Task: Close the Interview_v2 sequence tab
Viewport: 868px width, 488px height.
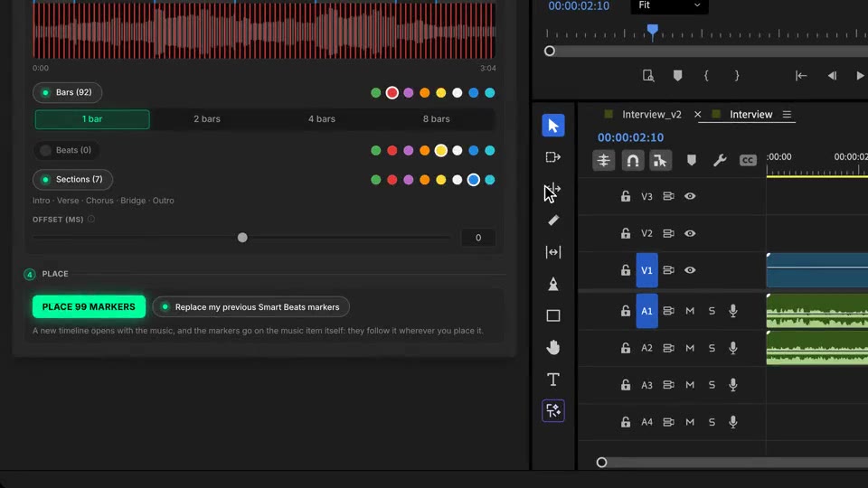Action: tap(697, 115)
